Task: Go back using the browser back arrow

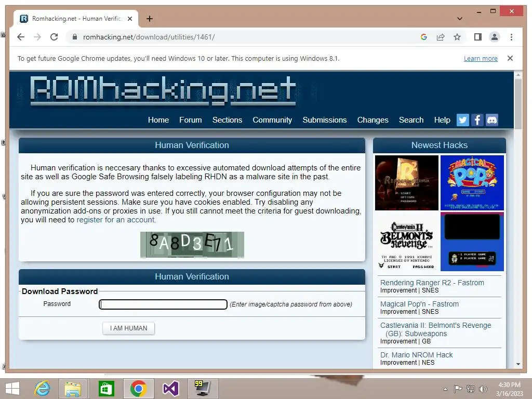Action: (21, 37)
